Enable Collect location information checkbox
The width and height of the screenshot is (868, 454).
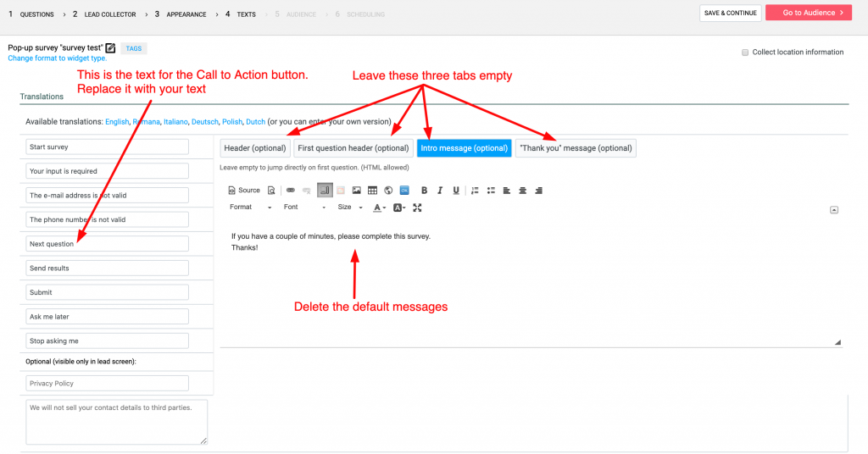745,53
